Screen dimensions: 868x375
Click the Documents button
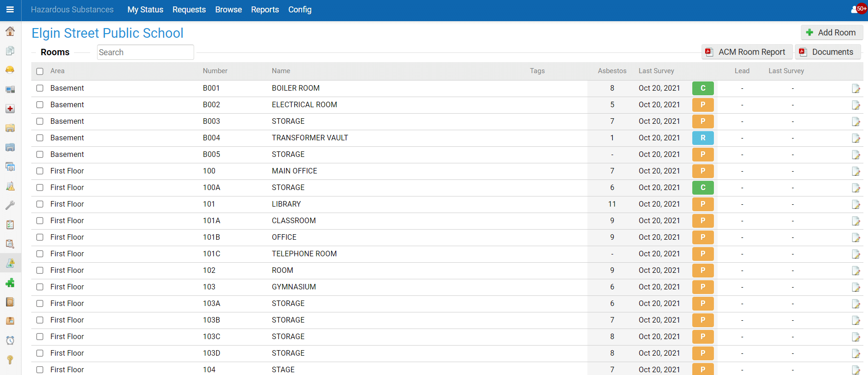click(x=828, y=52)
